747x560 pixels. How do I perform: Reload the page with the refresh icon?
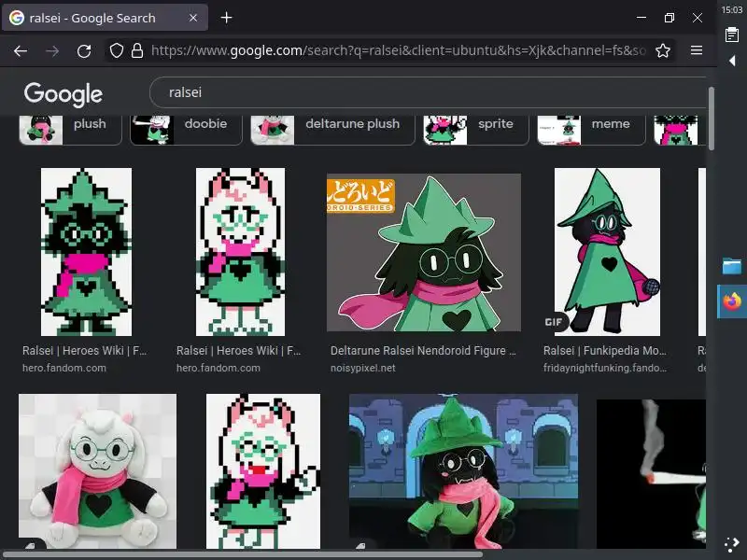click(84, 51)
